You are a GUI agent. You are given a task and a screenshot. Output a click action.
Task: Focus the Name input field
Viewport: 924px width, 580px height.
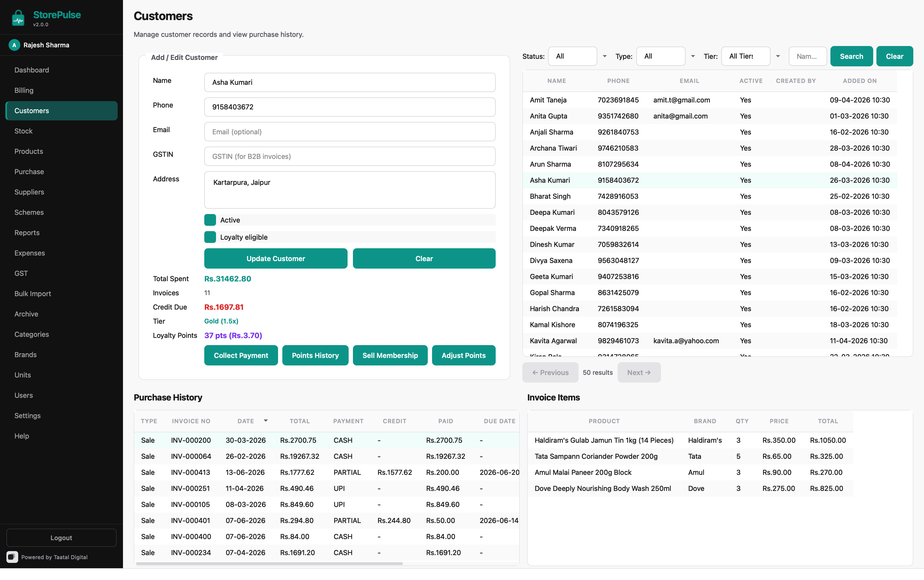coord(349,82)
